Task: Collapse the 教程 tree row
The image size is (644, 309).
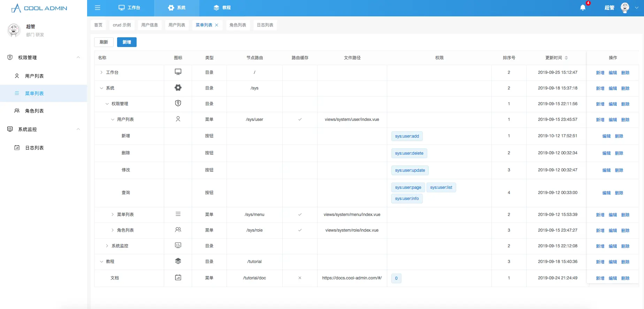Action: (x=101, y=262)
